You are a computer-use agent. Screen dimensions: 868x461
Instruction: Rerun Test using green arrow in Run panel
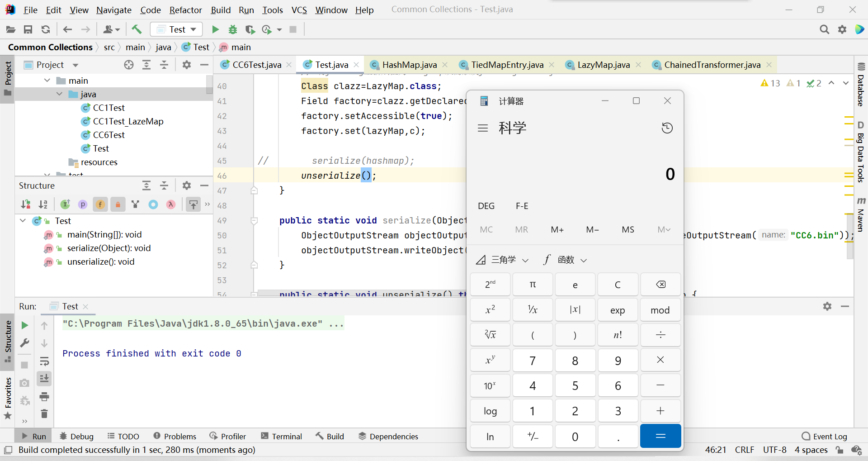tap(25, 325)
